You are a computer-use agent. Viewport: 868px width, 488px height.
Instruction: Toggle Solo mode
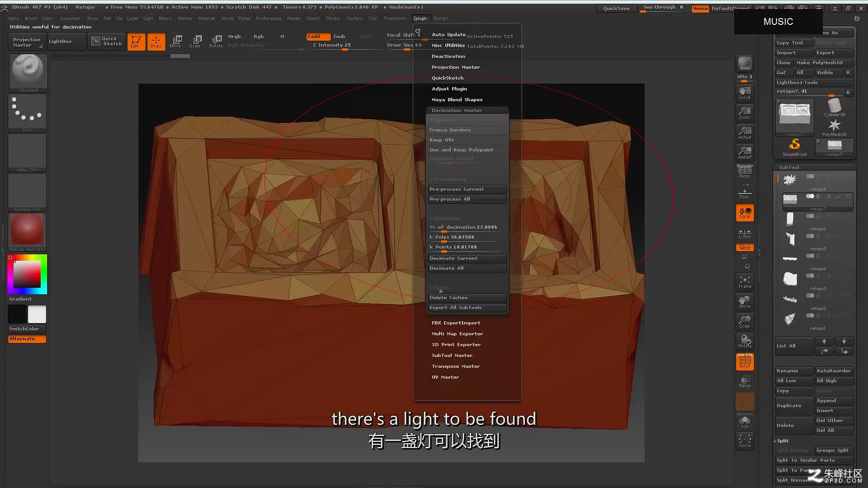pos(745,422)
